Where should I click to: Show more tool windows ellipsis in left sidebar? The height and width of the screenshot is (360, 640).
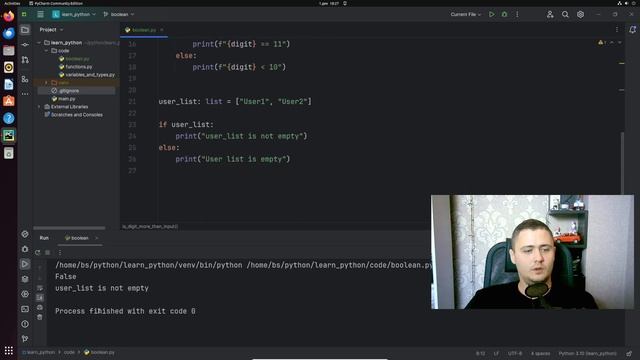(25, 94)
